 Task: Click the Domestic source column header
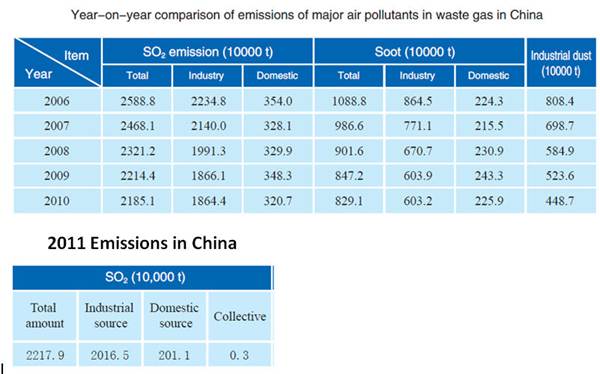(x=175, y=315)
